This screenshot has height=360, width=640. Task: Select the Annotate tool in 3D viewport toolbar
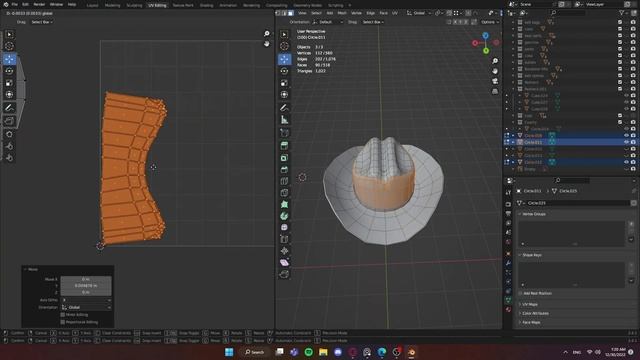tap(284, 108)
